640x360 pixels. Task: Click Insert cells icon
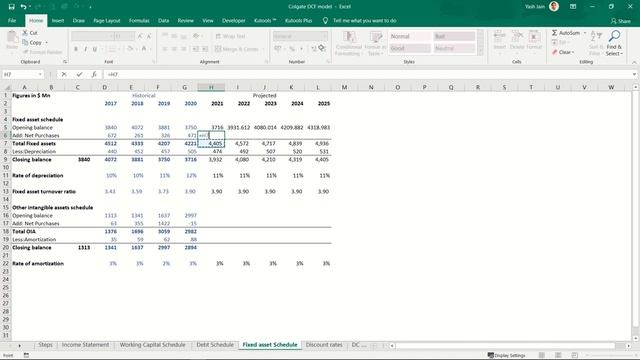tap(500, 37)
